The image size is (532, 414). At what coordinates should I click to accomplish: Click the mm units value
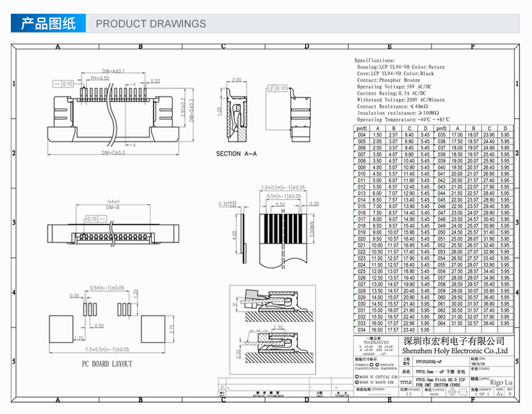coord(434,394)
